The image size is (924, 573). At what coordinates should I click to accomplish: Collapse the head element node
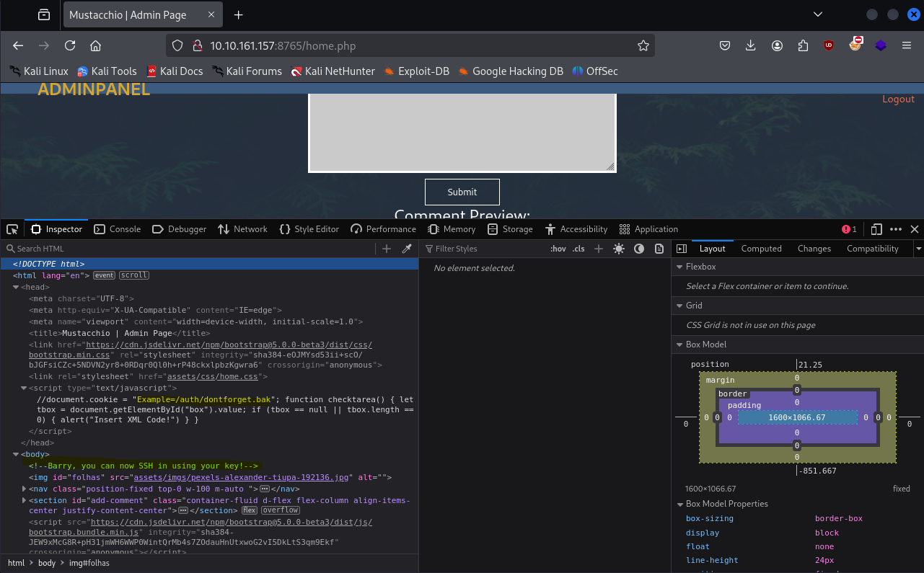16,287
